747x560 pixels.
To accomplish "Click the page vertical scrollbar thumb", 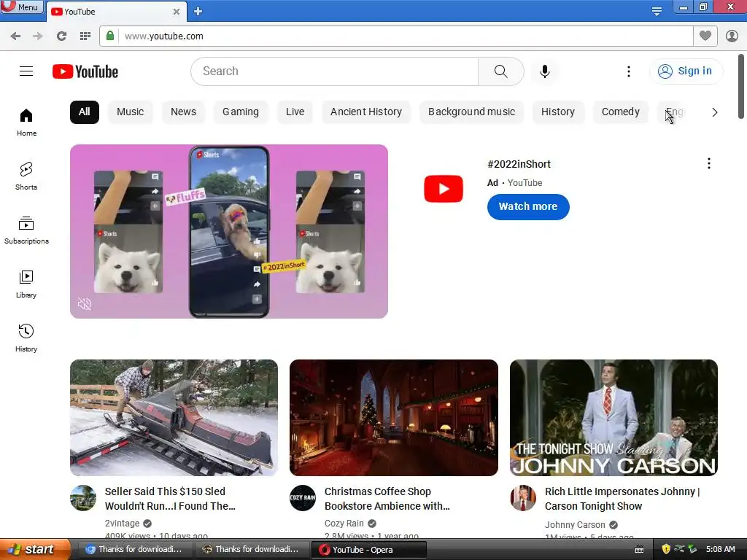I will [741, 86].
